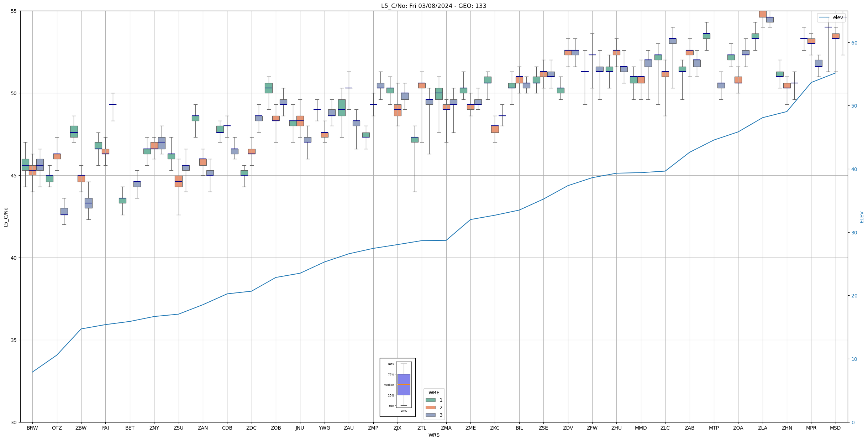Screen dimensions: 868x441
Task: Click the green WRE 1 legend swatch
Action: pyautogui.click(x=430, y=400)
